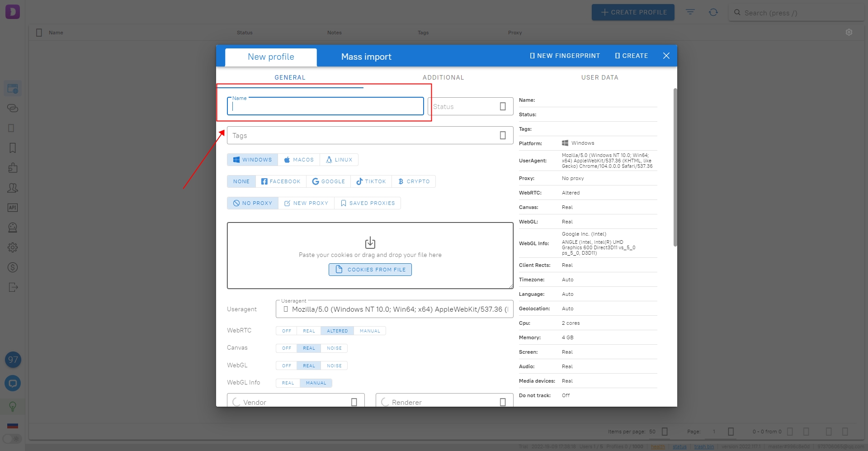Open the extensions puzzle icon

[x=13, y=168]
